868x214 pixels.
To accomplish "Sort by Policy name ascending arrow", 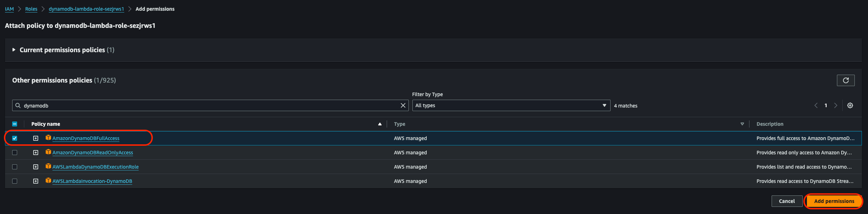I will point(380,124).
